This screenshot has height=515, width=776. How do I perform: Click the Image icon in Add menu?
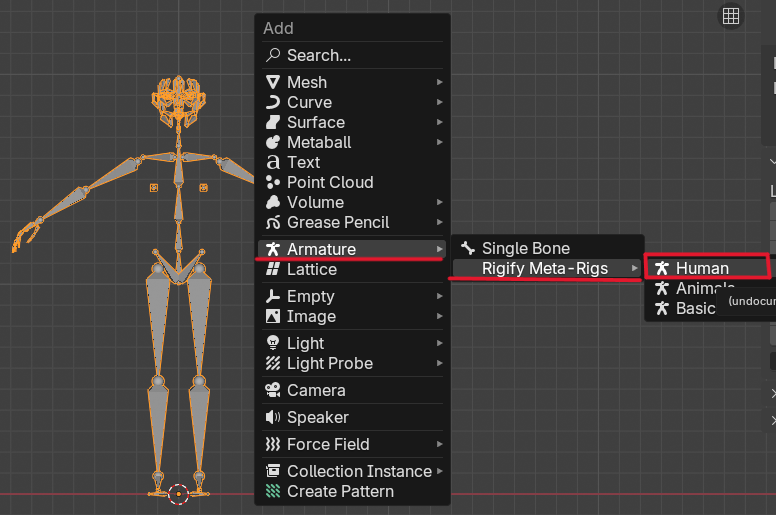pos(272,316)
